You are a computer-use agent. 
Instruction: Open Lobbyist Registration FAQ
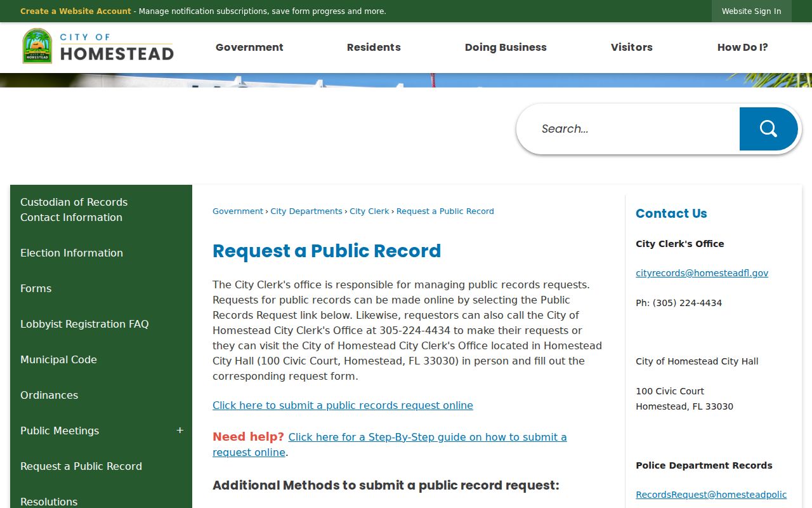coord(101,324)
